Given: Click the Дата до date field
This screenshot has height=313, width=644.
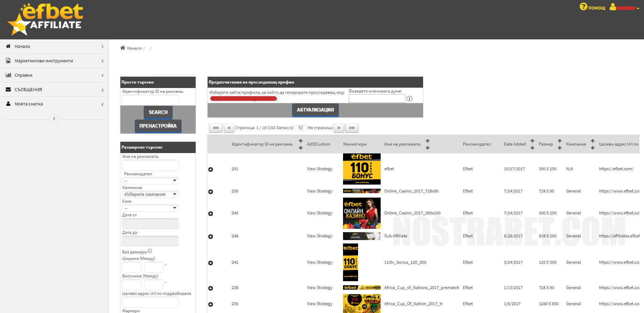Looking at the screenshot, I should [x=150, y=241].
